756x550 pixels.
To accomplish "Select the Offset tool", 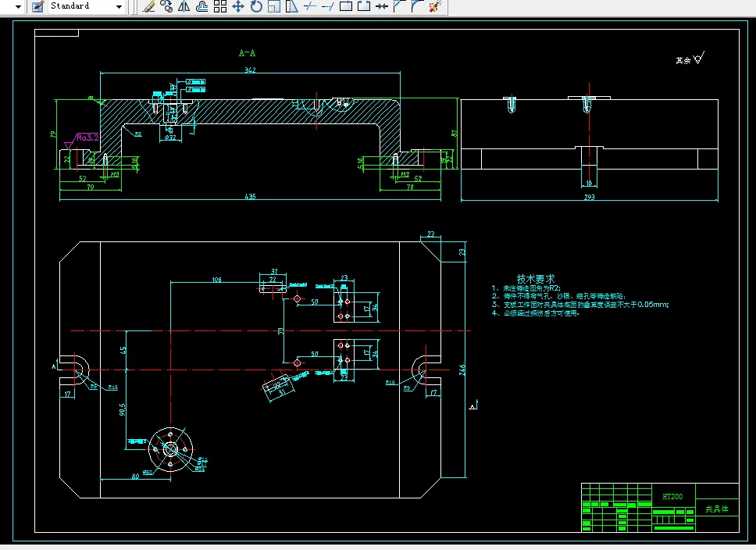I will [x=202, y=6].
